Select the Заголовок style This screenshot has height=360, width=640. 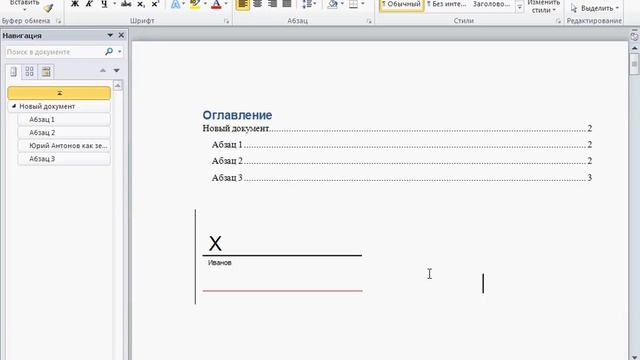[491, 5]
